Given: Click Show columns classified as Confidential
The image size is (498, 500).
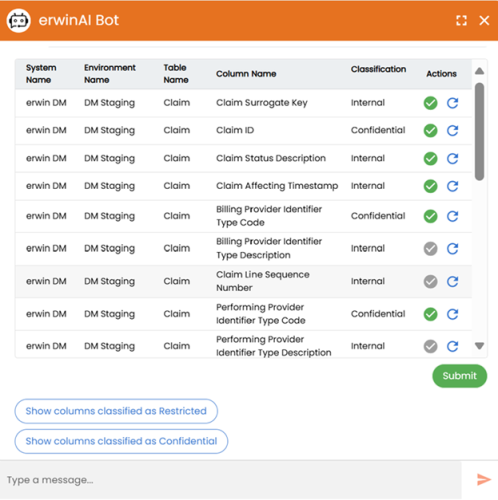Looking at the screenshot, I should tap(121, 441).
